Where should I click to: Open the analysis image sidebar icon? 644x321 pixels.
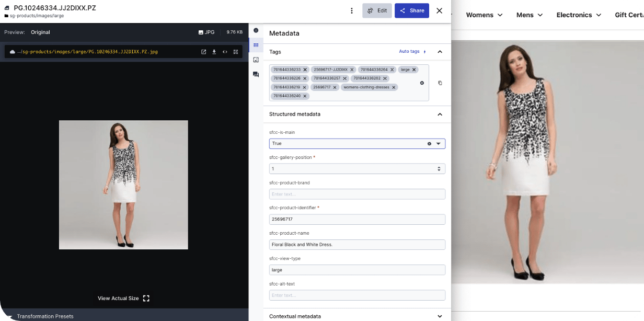pyautogui.click(x=256, y=60)
